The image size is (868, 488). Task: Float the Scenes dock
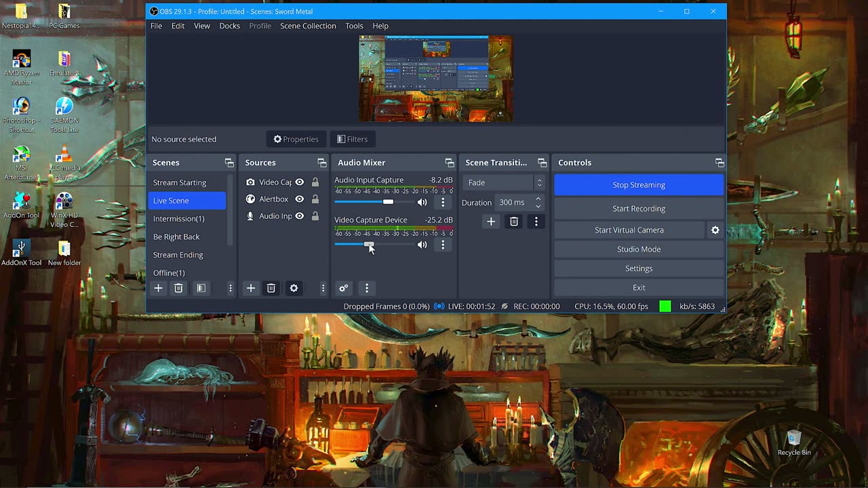coord(229,163)
